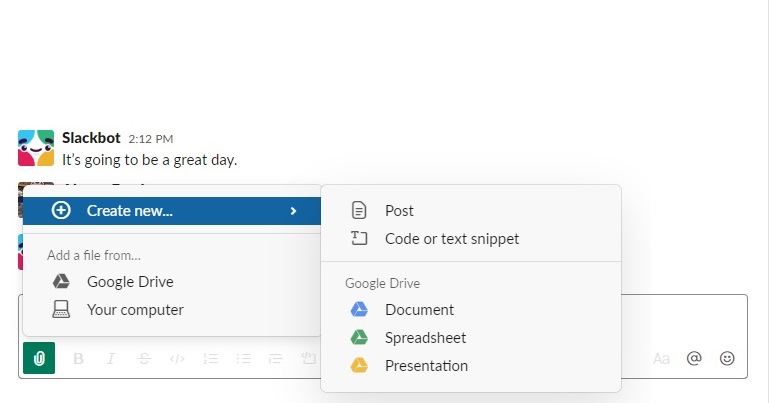The height and width of the screenshot is (403, 769).
Task: Apply blockquote formatting
Action: tap(276, 359)
